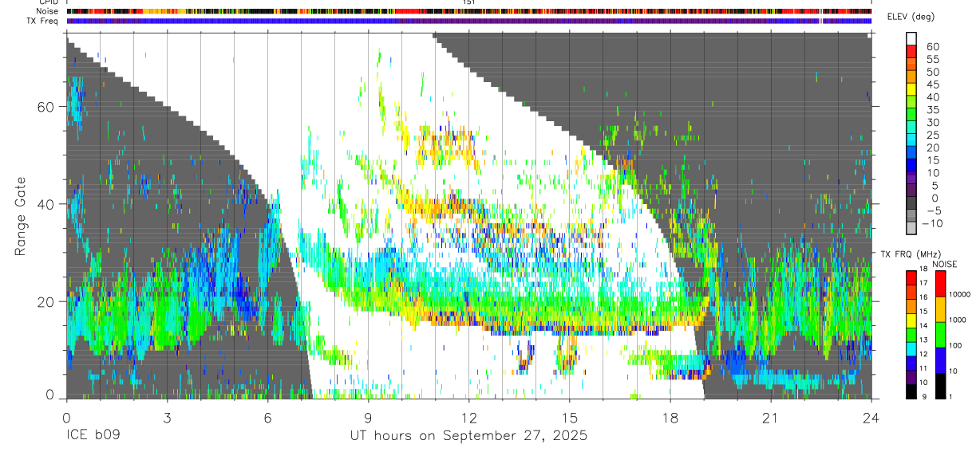Click the 'TX Freq' strip label at top
980x452 pixels.
44,21
